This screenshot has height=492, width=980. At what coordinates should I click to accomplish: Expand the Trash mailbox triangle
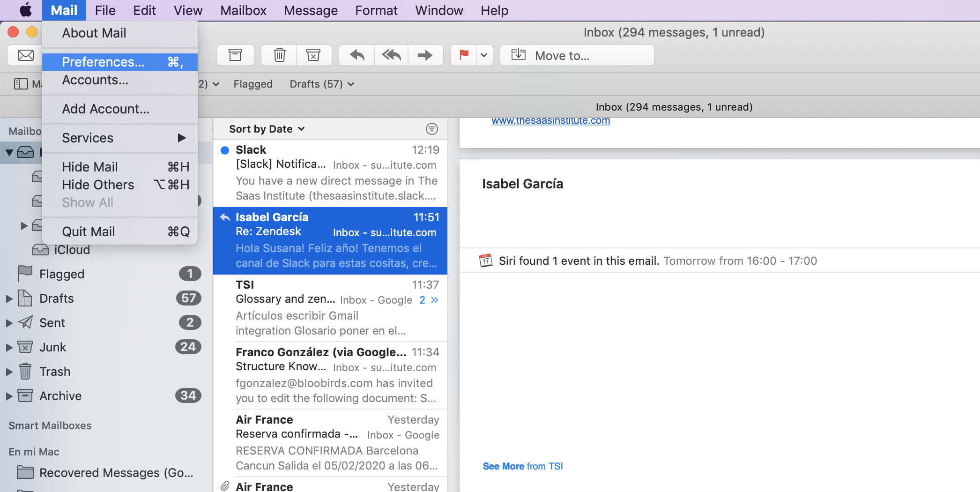tap(9, 372)
